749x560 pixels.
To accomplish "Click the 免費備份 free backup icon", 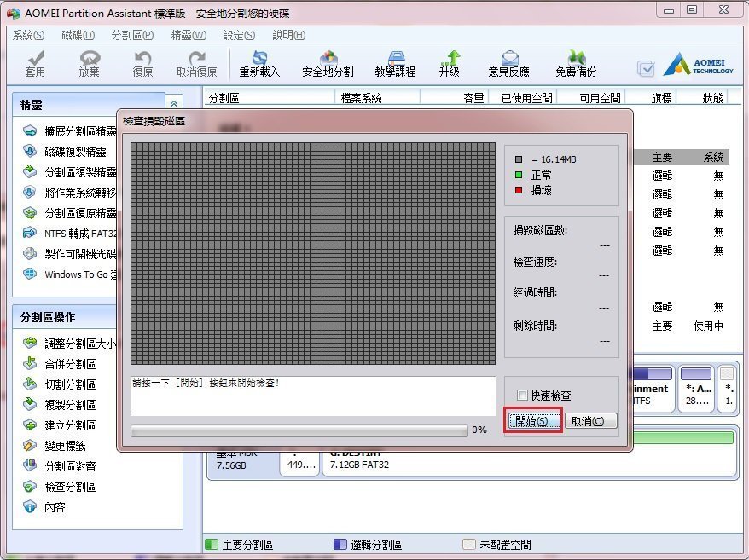I will pos(576,63).
